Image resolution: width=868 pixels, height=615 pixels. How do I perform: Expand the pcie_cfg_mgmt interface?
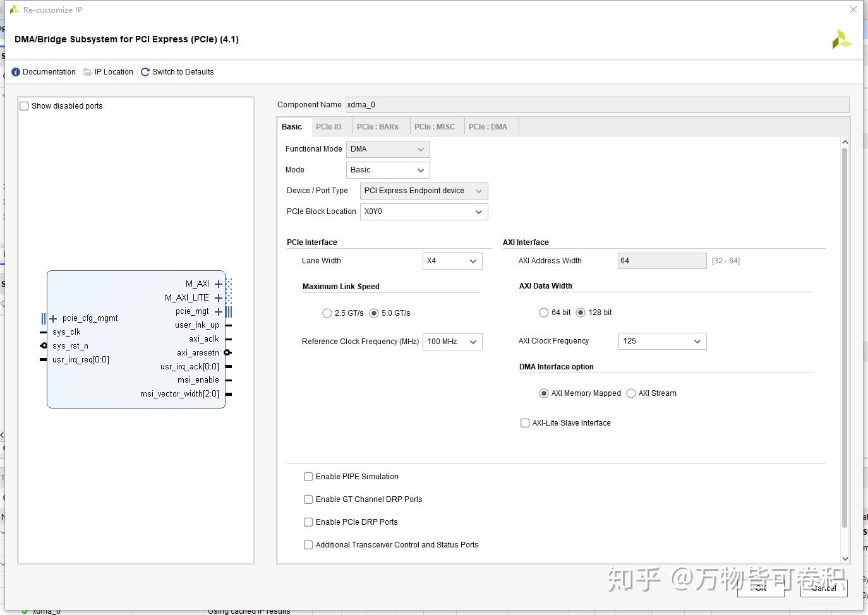[53, 318]
